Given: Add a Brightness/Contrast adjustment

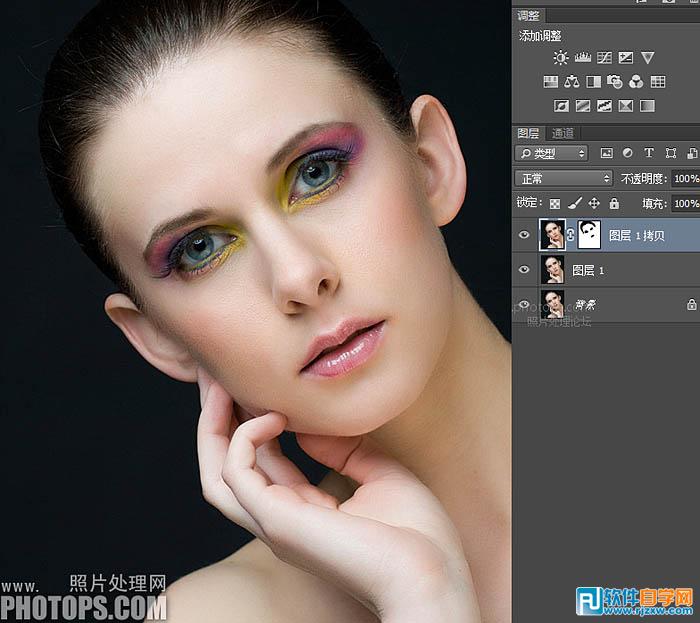Looking at the screenshot, I should [x=561, y=58].
